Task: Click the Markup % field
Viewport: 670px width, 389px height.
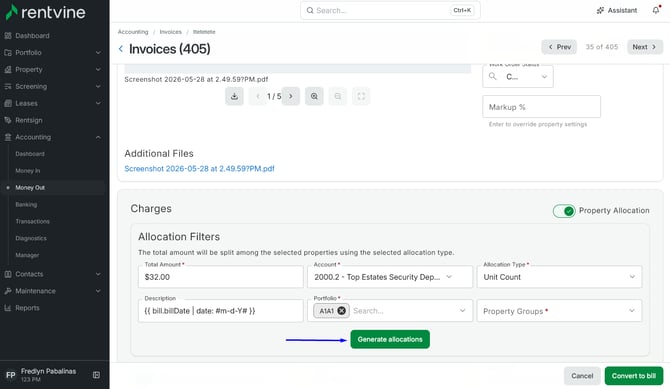Action: click(541, 107)
